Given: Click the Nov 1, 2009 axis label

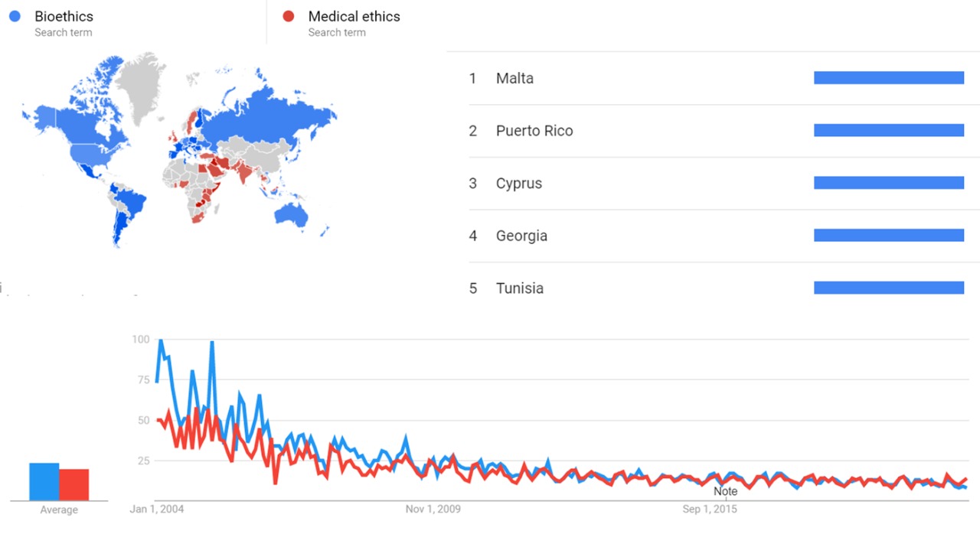Looking at the screenshot, I should pos(433,509).
